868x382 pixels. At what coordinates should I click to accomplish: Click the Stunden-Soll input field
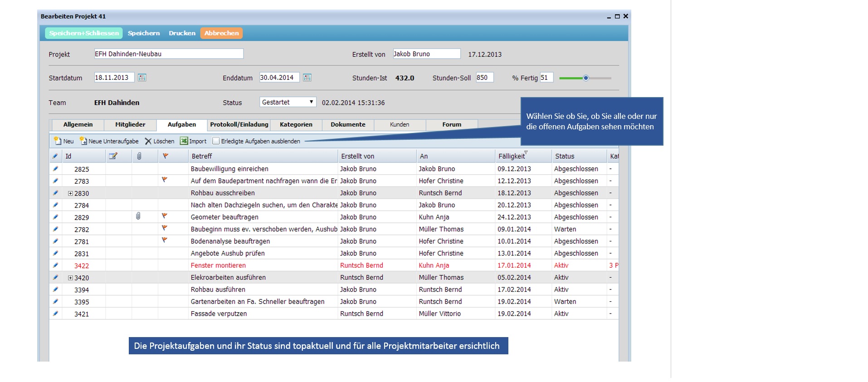coord(484,78)
